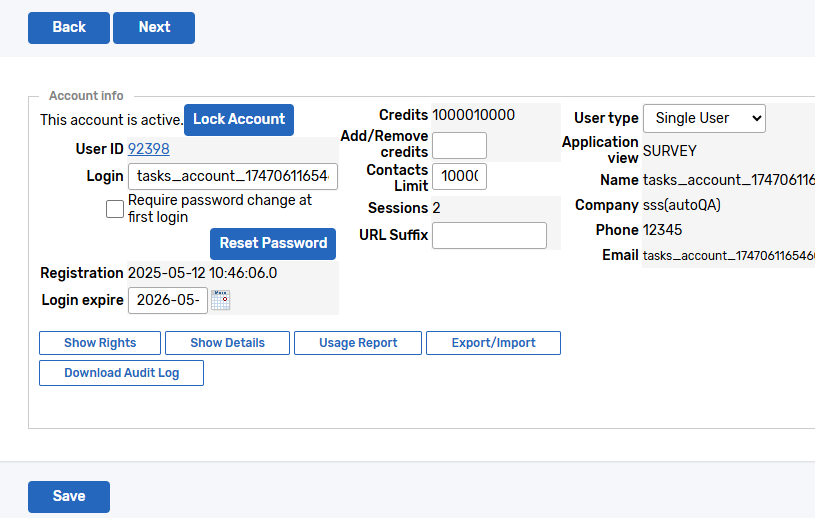
Task: Click the Export/Import button
Action: point(493,343)
